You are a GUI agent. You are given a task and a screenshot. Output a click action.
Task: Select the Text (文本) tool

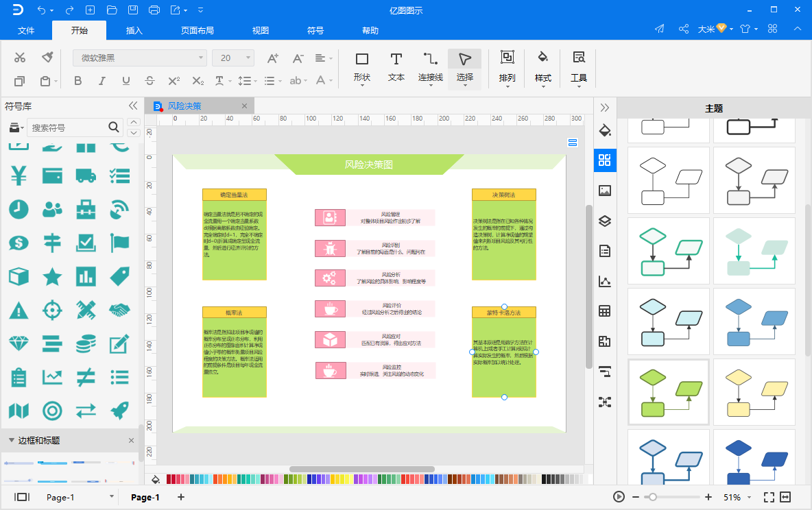pyautogui.click(x=396, y=66)
